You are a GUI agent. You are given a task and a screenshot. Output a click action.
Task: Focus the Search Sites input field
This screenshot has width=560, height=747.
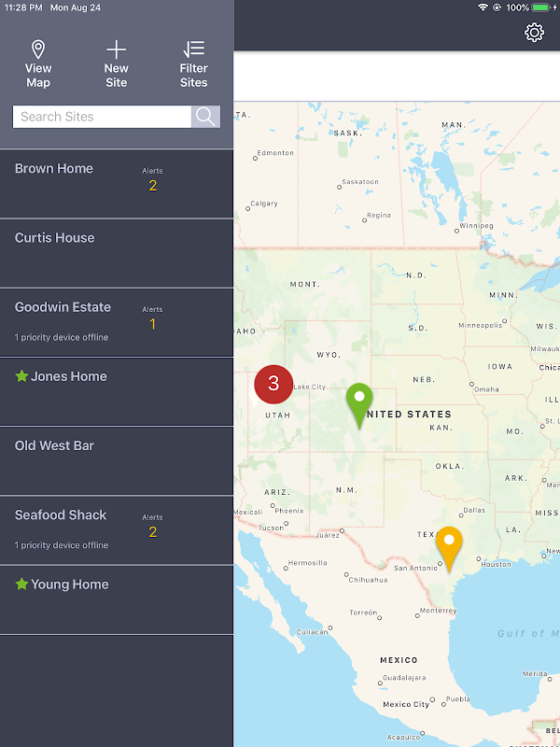(x=102, y=117)
